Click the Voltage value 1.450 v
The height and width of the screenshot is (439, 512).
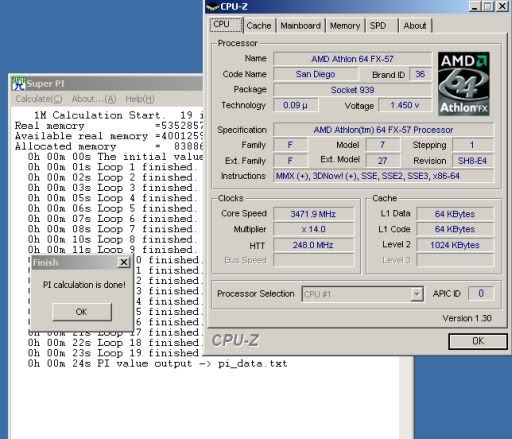405,105
